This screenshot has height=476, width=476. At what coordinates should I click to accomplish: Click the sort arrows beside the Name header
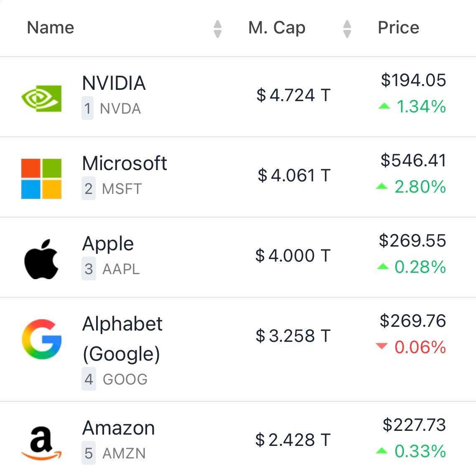(218, 28)
